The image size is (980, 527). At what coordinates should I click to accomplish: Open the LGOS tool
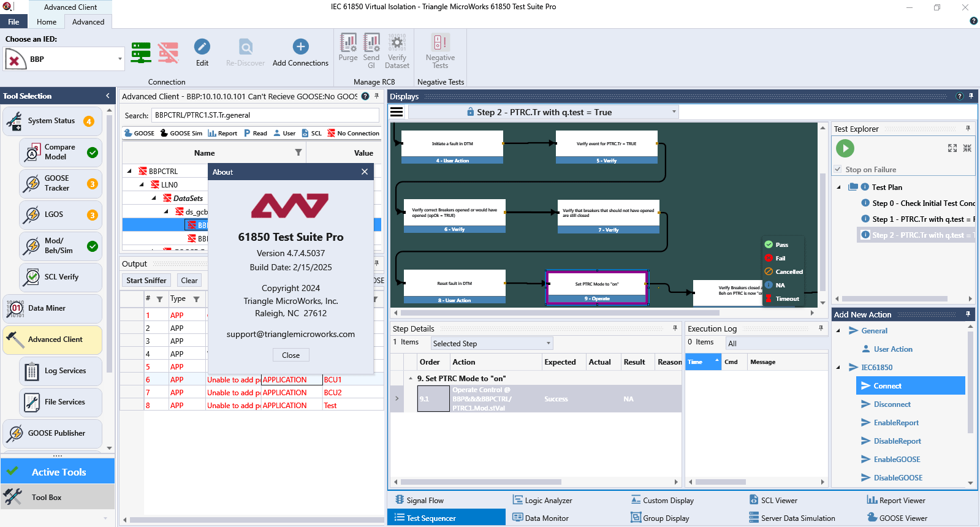point(61,214)
